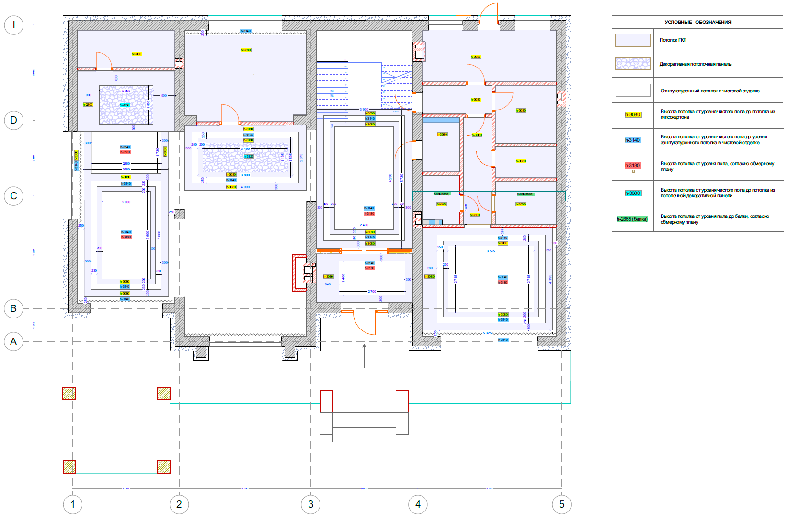Click the dimension text 3 890
The image size is (812, 522).
tap(245, 175)
